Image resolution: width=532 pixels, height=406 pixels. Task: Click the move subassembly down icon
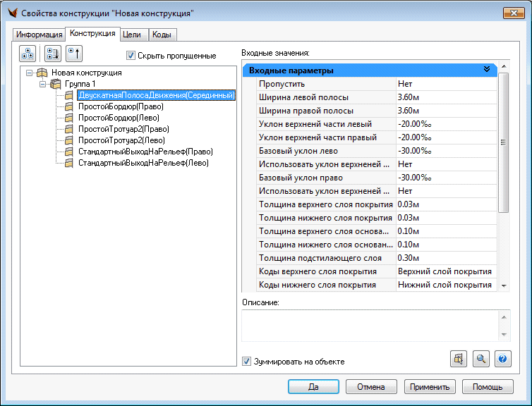[x=52, y=54]
